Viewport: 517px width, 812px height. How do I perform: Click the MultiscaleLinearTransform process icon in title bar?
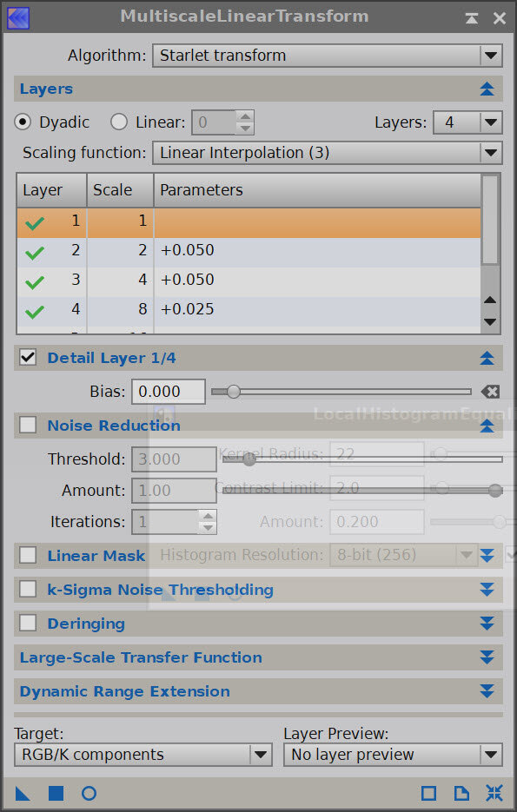pyautogui.click(x=18, y=17)
